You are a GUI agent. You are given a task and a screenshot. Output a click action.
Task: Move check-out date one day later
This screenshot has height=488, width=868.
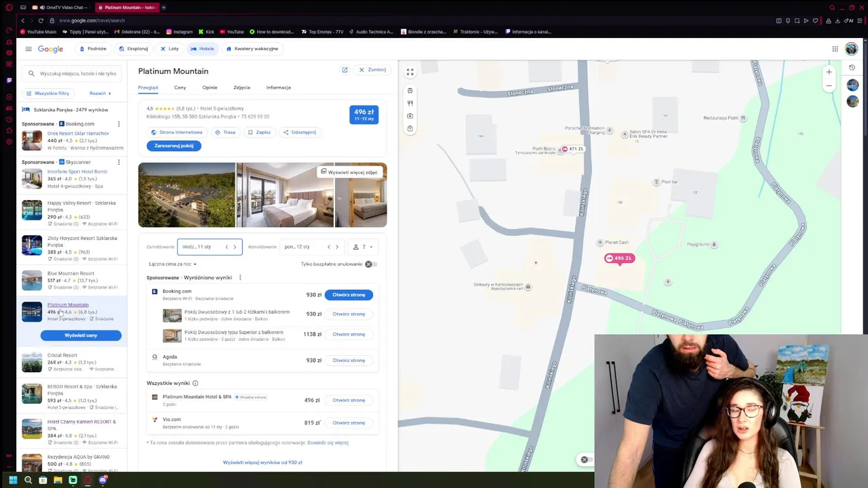pos(337,247)
